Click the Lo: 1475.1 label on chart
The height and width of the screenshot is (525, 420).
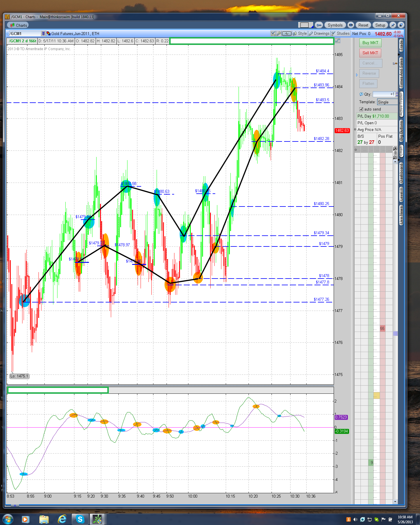19,376
